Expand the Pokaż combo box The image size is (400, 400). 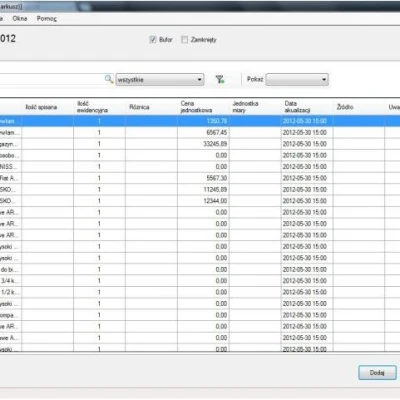(x=297, y=80)
